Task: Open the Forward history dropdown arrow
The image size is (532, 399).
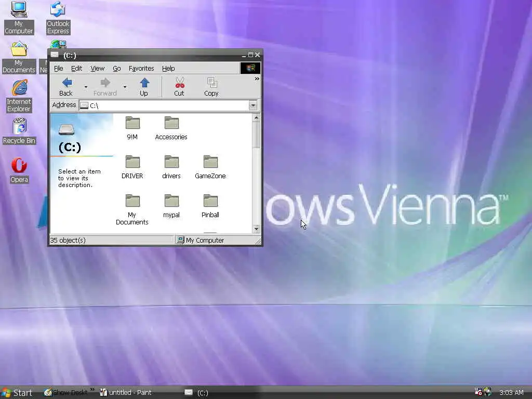Action: [x=125, y=87]
